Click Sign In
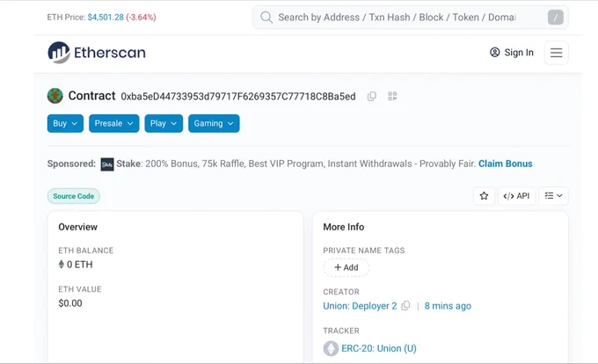The image size is (598, 364). click(512, 53)
